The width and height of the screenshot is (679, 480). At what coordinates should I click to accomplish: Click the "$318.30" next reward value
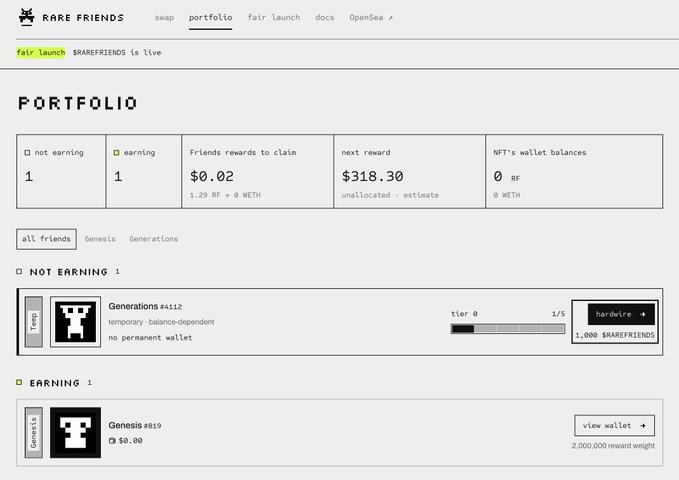(x=372, y=176)
